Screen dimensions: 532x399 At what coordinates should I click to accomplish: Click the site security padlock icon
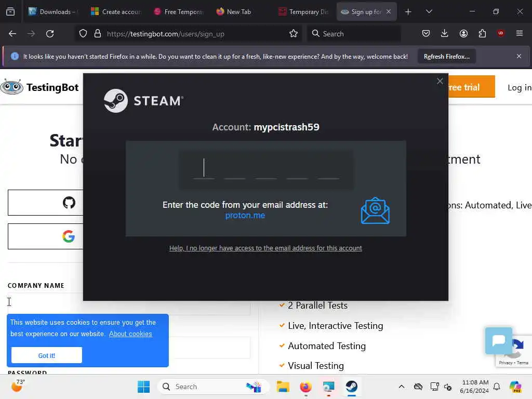point(98,34)
